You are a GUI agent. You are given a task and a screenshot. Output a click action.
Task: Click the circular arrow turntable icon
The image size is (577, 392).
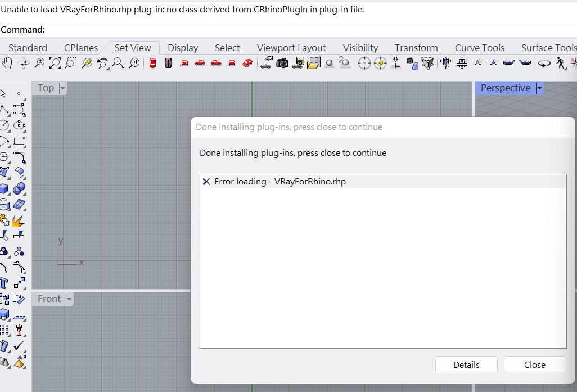pyautogui.click(x=544, y=64)
